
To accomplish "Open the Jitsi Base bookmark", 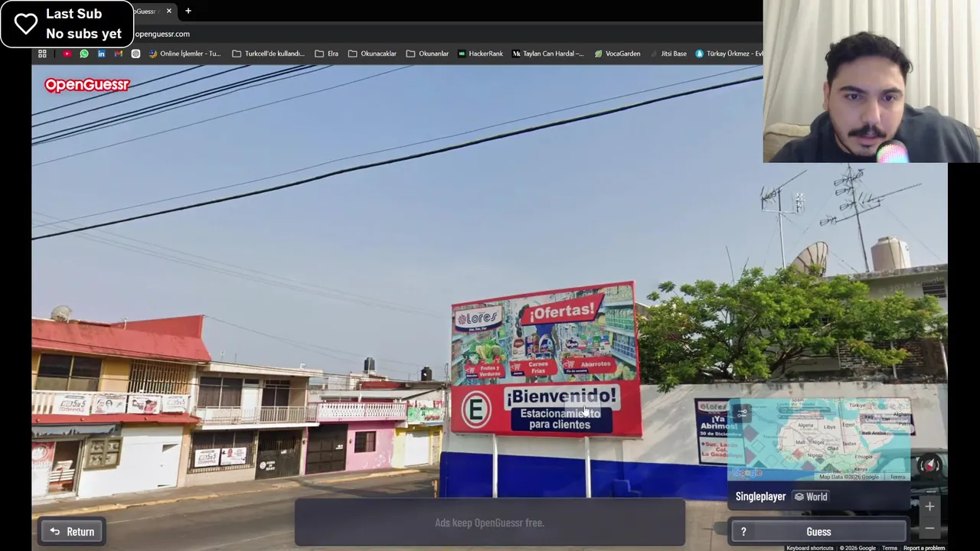I will 668,54.
